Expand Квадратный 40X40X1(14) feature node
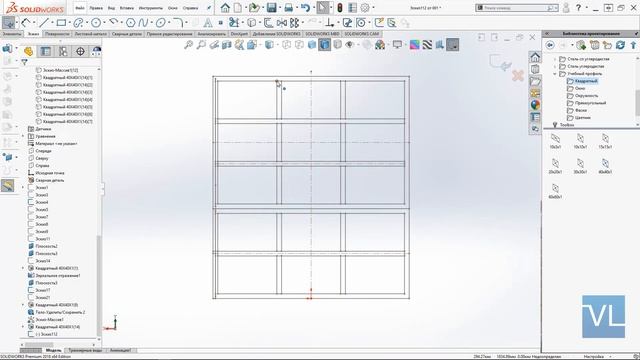640x360 pixels. [x=23, y=327]
